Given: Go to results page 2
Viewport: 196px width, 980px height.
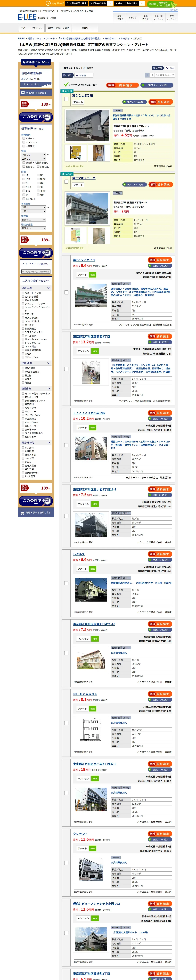Looking at the screenshot, I should (152, 75).
